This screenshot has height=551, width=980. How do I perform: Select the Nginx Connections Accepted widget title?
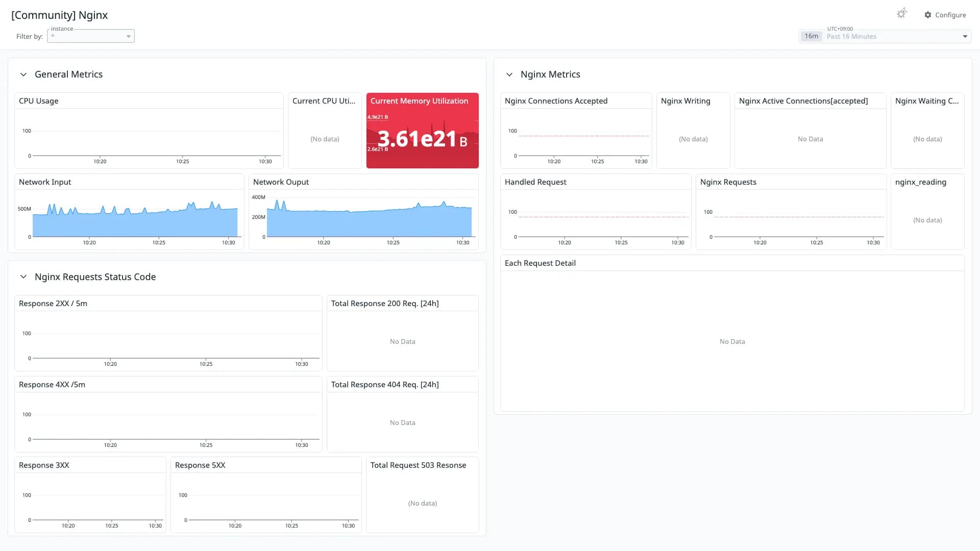click(556, 101)
